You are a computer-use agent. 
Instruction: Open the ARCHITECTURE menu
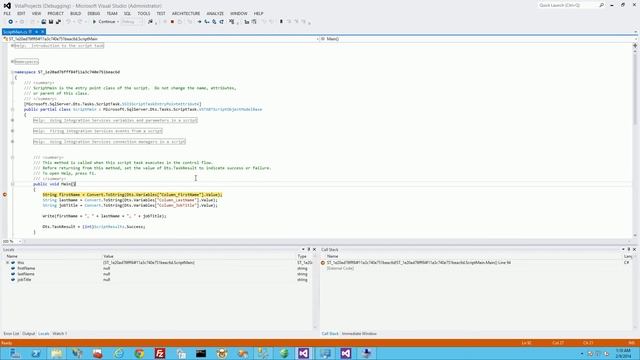[186, 13]
